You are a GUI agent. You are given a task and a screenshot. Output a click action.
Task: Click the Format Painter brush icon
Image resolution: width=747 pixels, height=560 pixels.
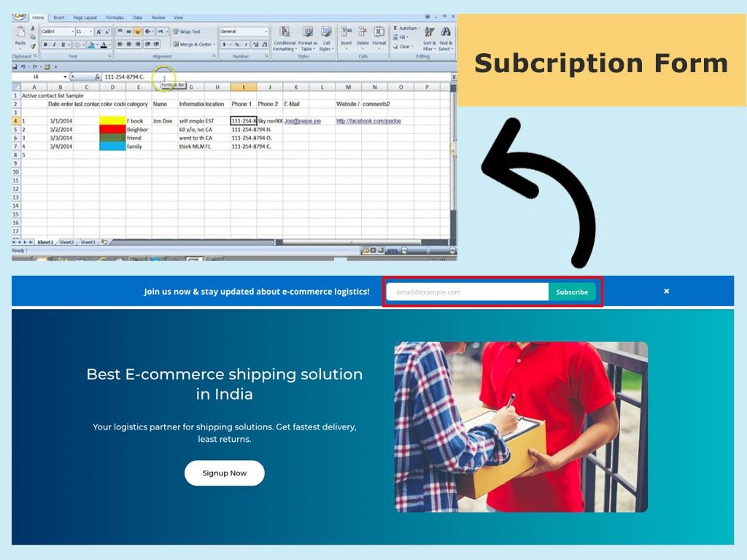33,46
